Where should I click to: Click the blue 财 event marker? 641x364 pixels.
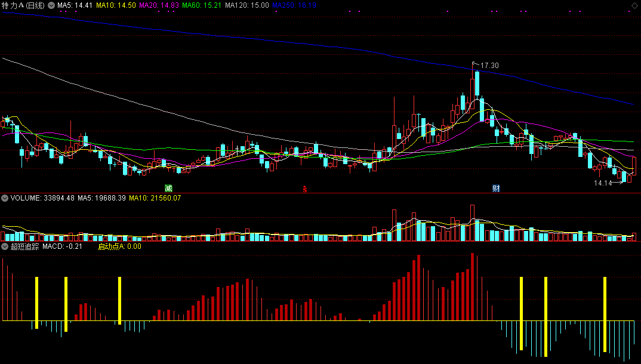click(x=496, y=189)
